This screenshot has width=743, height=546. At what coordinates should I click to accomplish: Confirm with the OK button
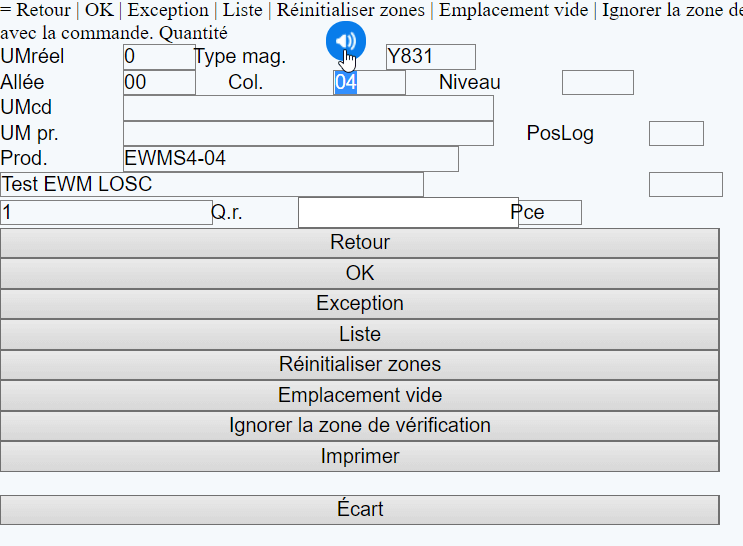click(360, 273)
